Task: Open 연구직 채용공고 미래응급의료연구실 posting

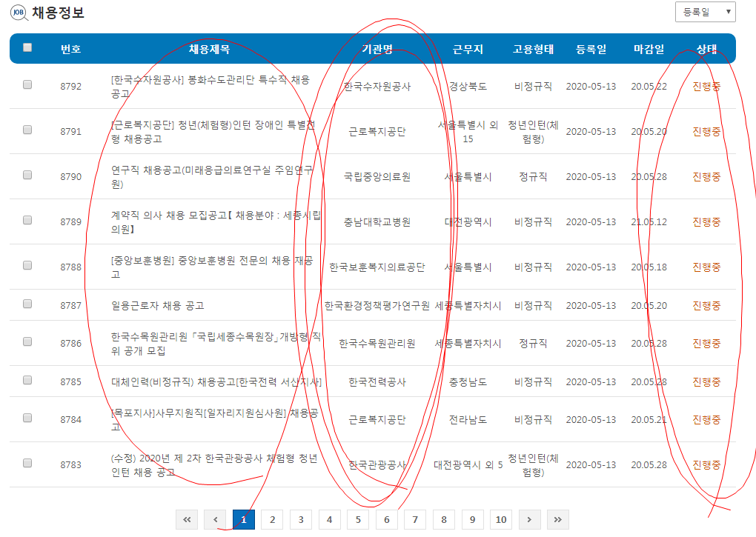Action: point(212,177)
